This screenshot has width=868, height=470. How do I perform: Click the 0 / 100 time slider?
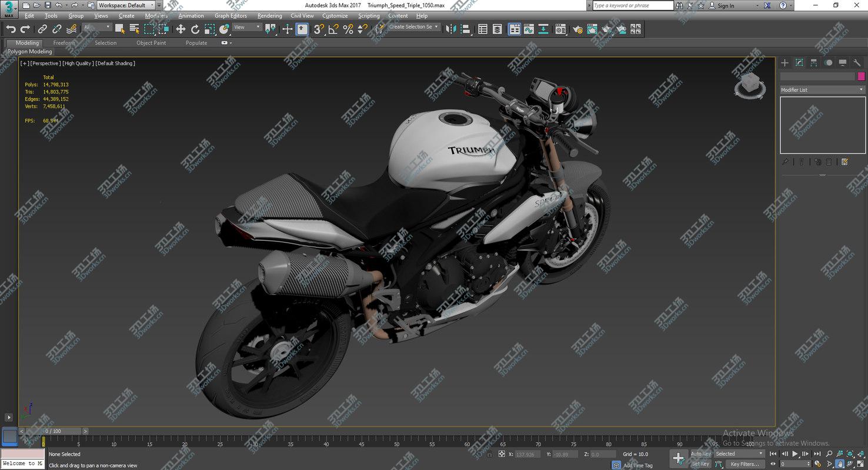[54, 431]
